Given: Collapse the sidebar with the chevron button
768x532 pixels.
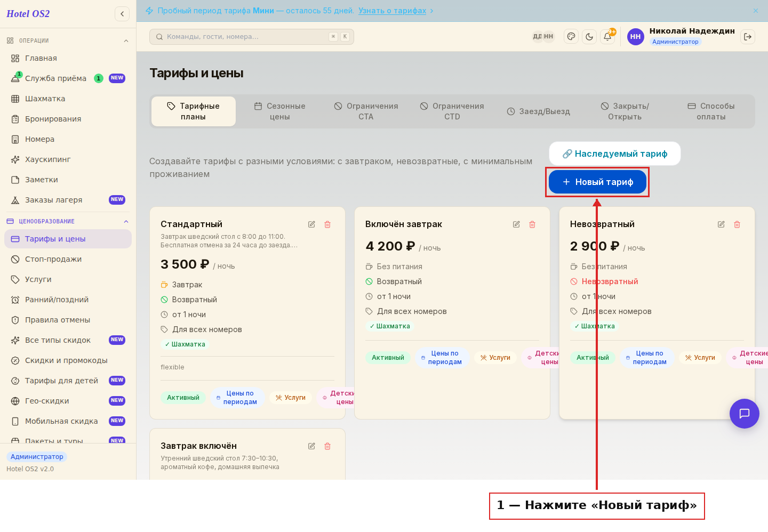Looking at the screenshot, I should tap(122, 14).
